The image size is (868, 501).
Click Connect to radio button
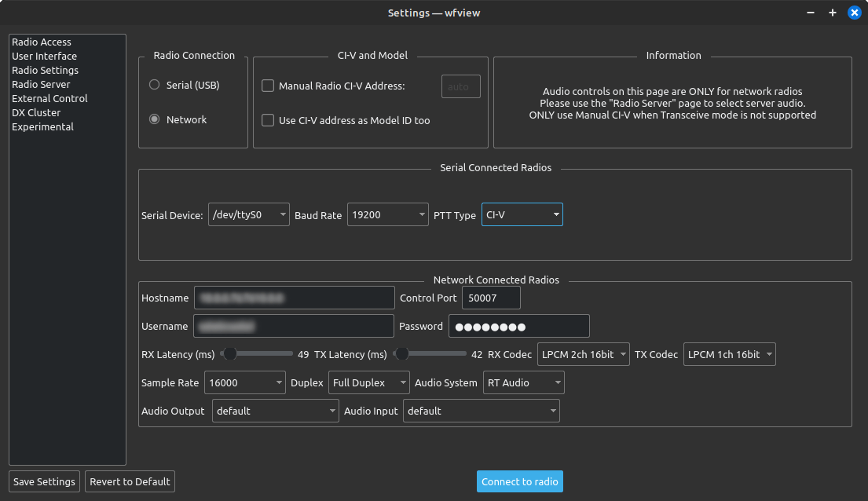(520, 481)
